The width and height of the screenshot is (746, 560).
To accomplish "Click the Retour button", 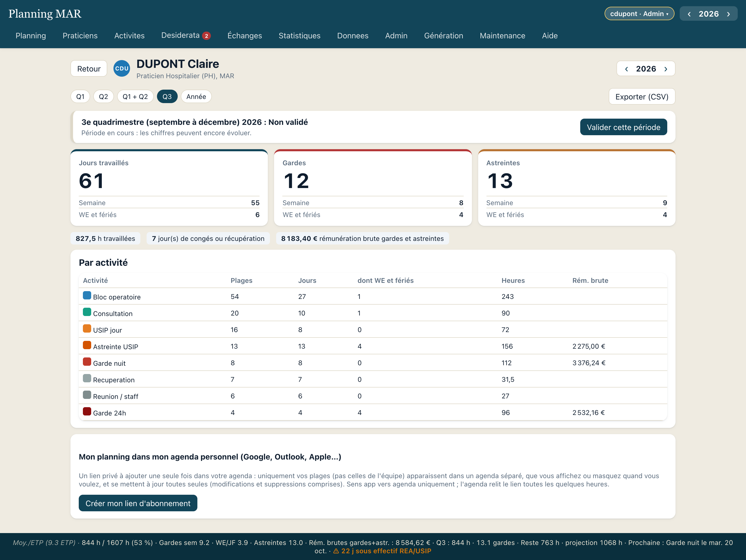I will pyautogui.click(x=89, y=69).
